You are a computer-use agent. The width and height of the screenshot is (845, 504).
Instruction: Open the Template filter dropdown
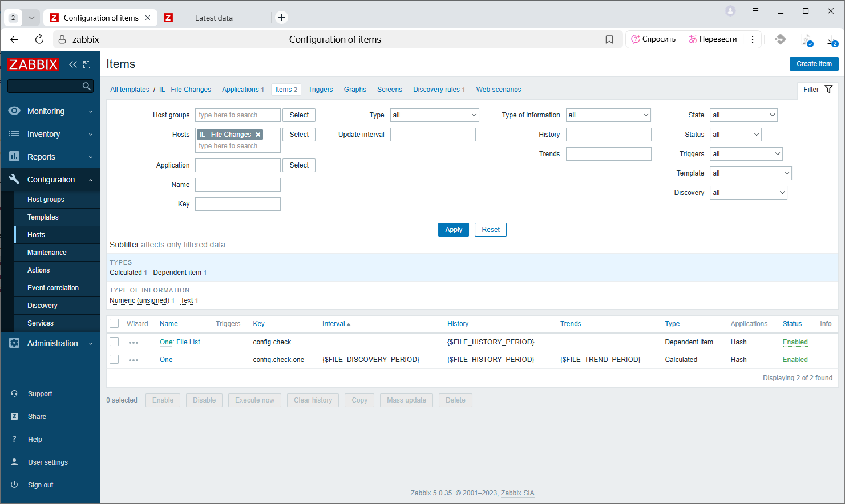[x=750, y=173]
